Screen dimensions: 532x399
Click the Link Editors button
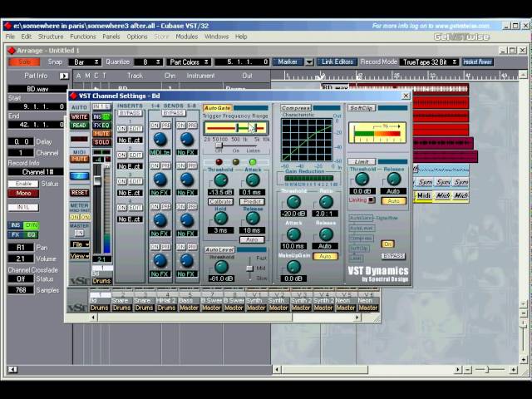point(337,62)
